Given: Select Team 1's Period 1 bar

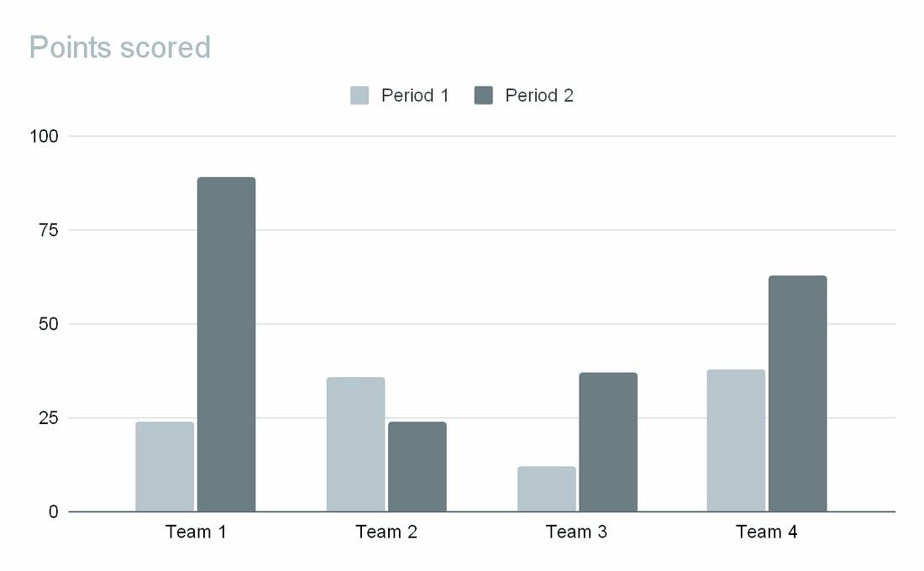Looking at the screenshot, I should tap(165, 467).
